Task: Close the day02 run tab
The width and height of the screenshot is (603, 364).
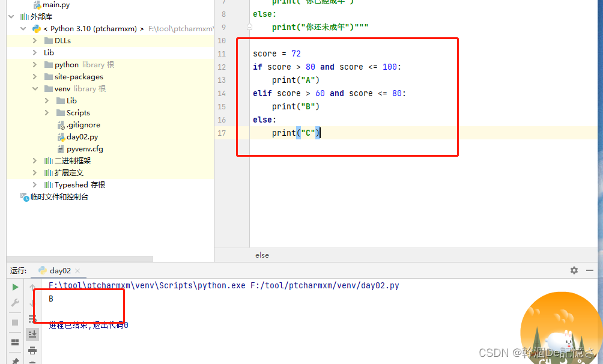Action: (x=77, y=271)
